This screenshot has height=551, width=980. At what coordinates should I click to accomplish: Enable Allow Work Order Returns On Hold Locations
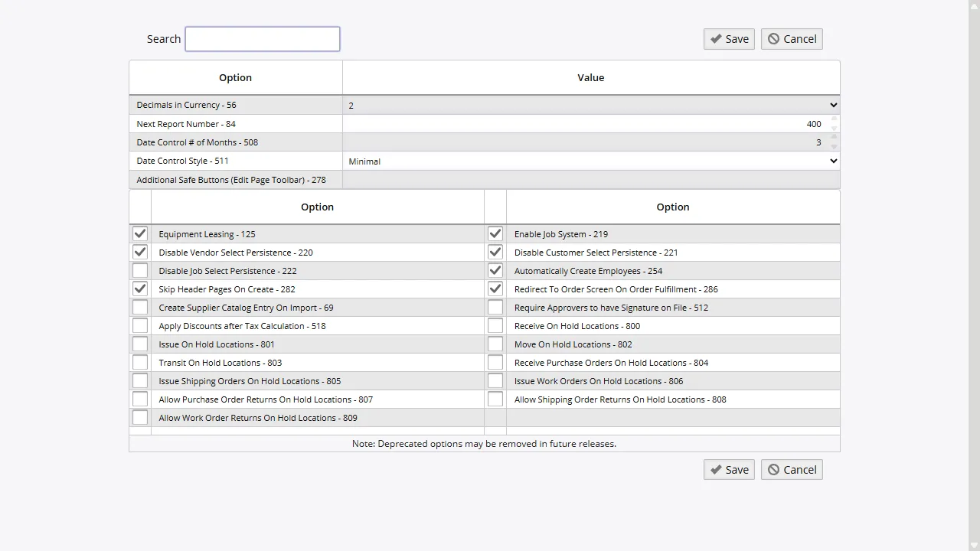[139, 417]
